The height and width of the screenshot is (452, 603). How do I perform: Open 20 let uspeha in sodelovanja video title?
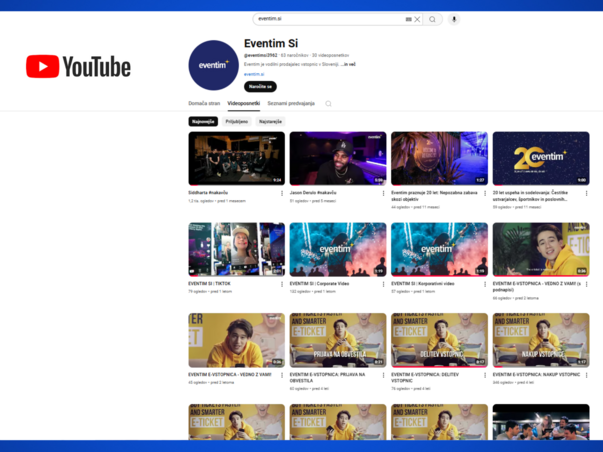[530, 196]
